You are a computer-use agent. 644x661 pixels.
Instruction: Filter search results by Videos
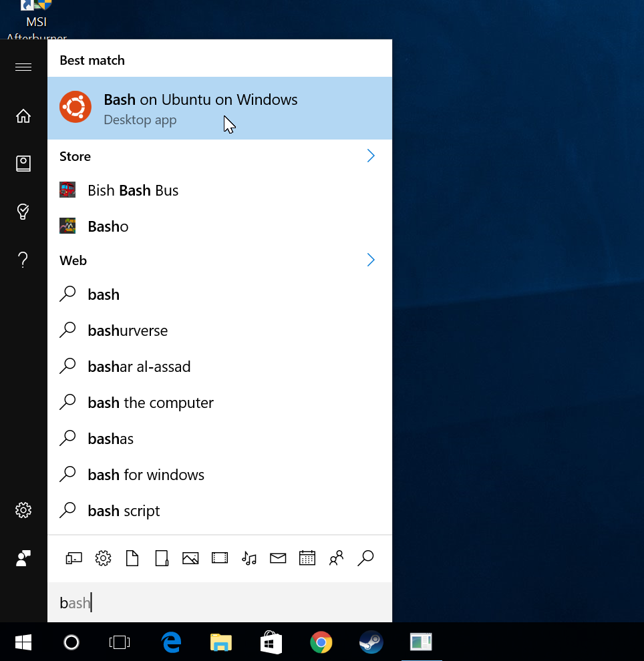coord(220,559)
